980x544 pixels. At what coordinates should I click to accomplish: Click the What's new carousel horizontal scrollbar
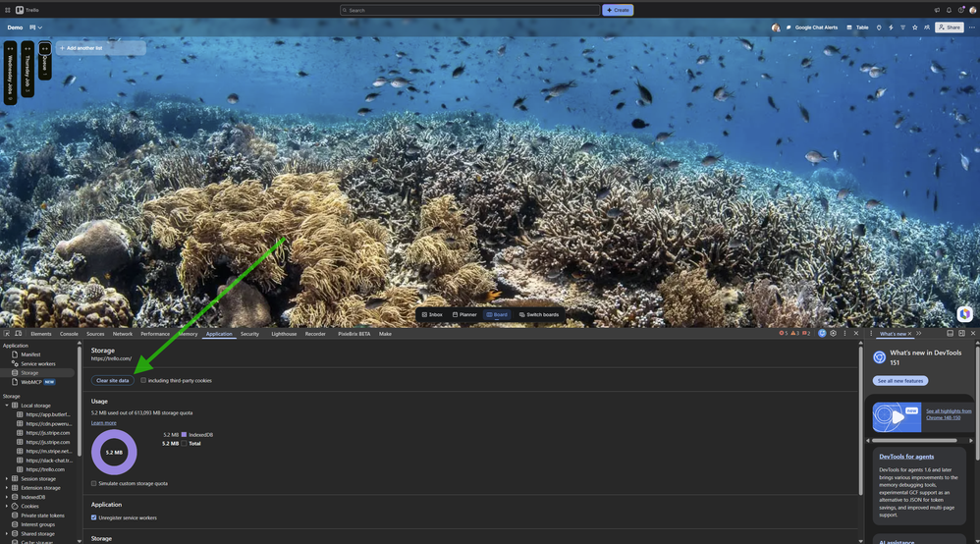click(x=914, y=440)
